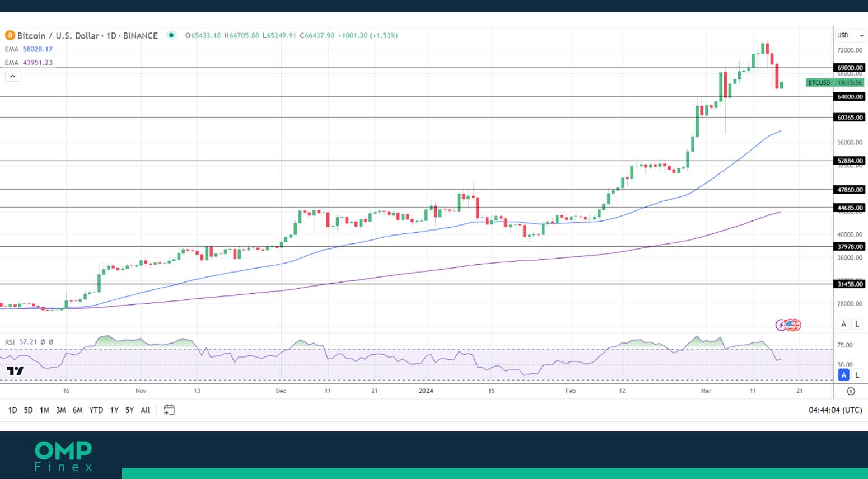
Task: Toggle log scale L on RSI pane
Action: [857, 375]
